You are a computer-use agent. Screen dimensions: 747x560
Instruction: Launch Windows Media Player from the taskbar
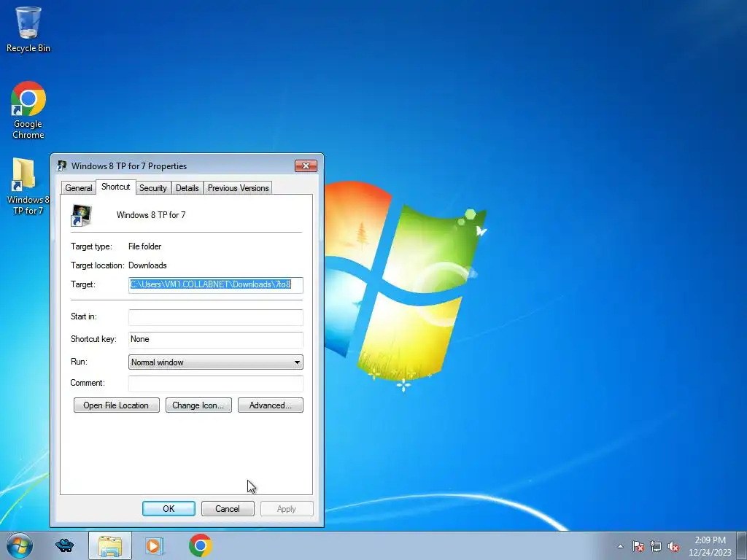point(155,545)
